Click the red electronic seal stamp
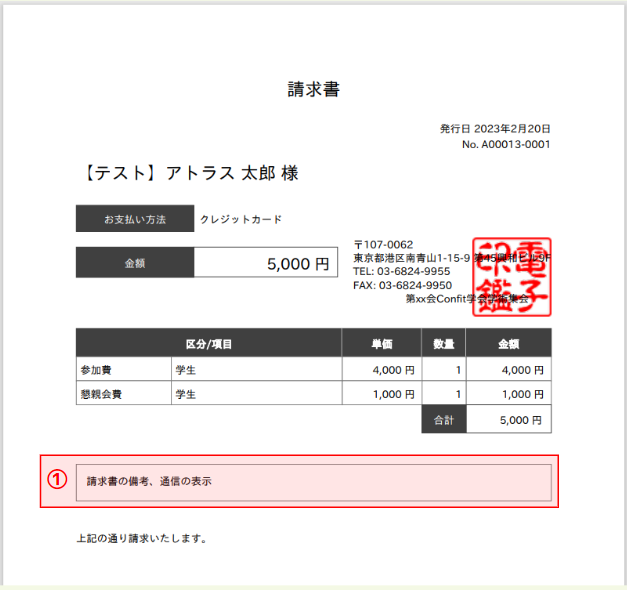This screenshot has width=627, height=590. (x=512, y=277)
